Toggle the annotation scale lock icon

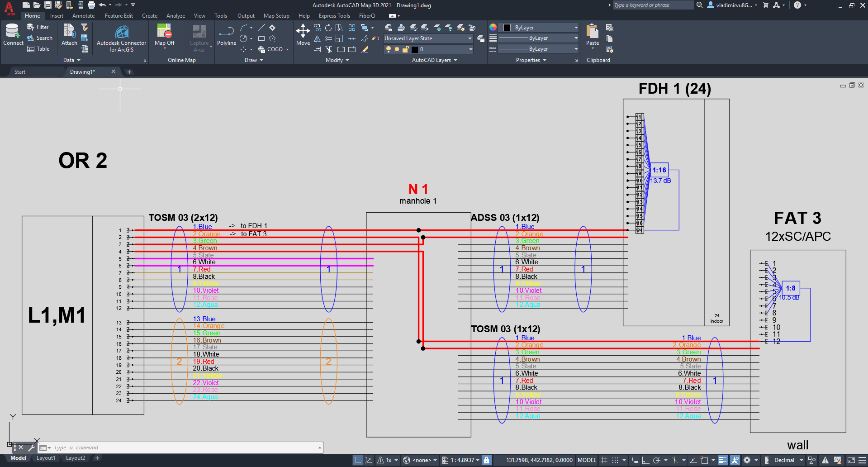[486, 460]
